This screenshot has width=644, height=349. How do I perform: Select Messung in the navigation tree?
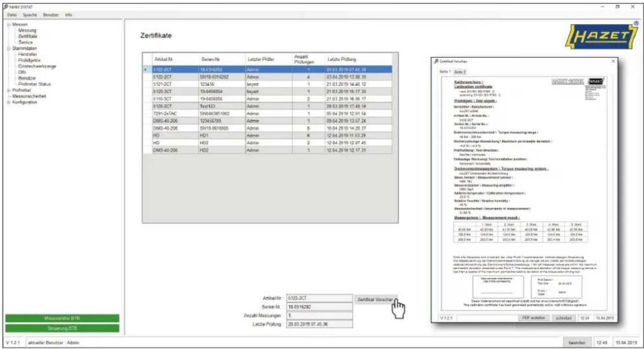click(27, 30)
